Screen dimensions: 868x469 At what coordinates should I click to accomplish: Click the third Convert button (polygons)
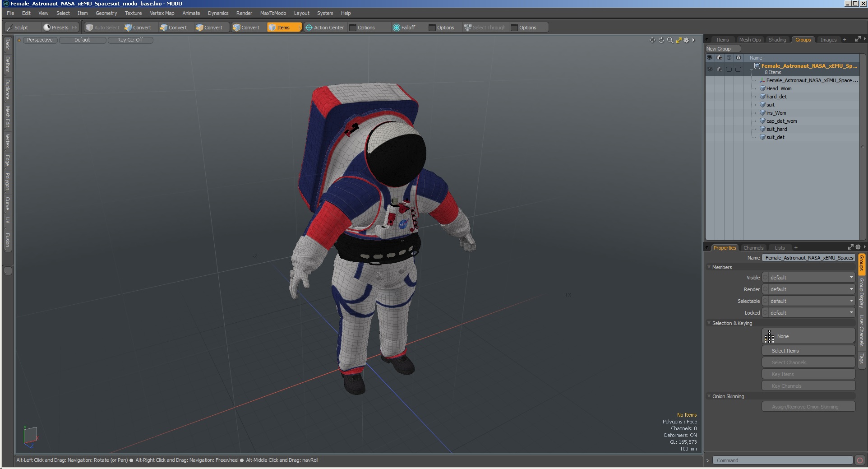click(209, 28)
